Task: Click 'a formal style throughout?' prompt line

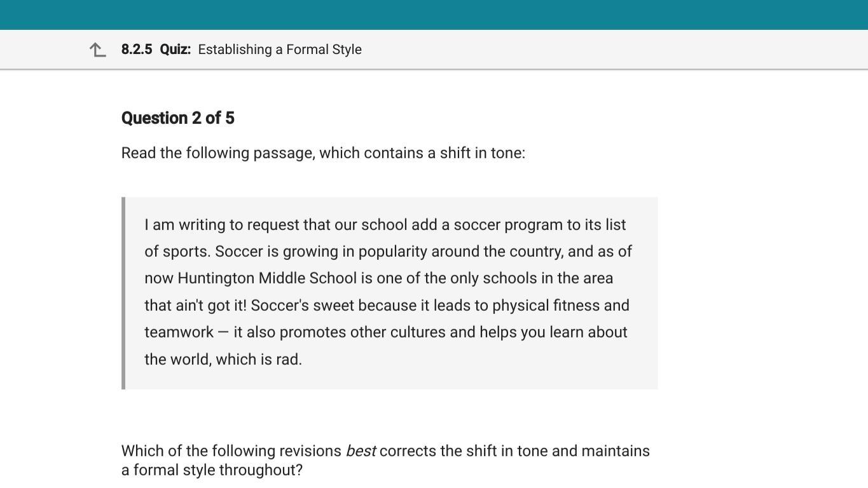Action: pos(212,470)
